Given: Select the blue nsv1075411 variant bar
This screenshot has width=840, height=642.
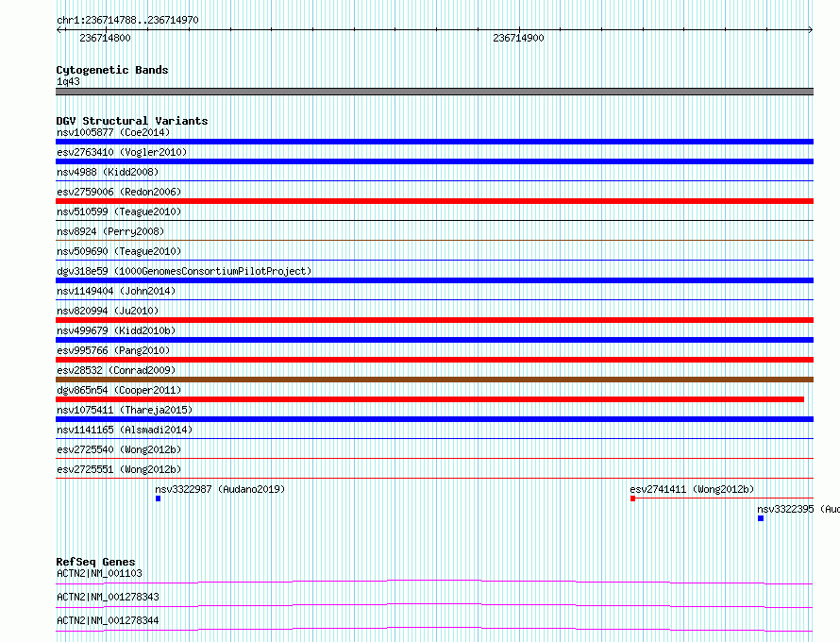Looking at the screenshot, I should [434, 419].
